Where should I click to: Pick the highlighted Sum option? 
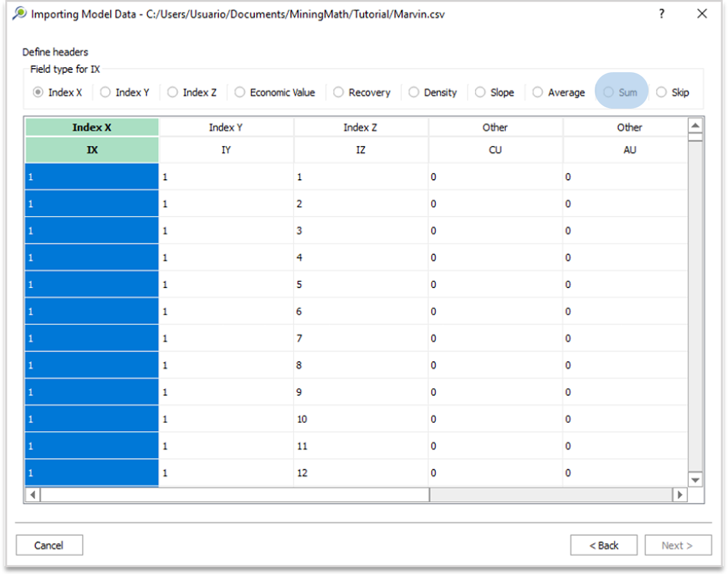click(609, 92)
